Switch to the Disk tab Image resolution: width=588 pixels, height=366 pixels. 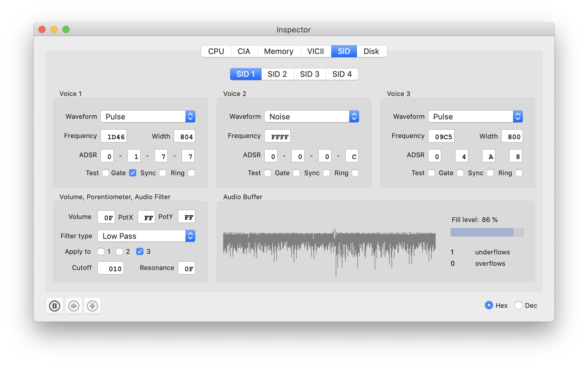[x=371, y=51]
